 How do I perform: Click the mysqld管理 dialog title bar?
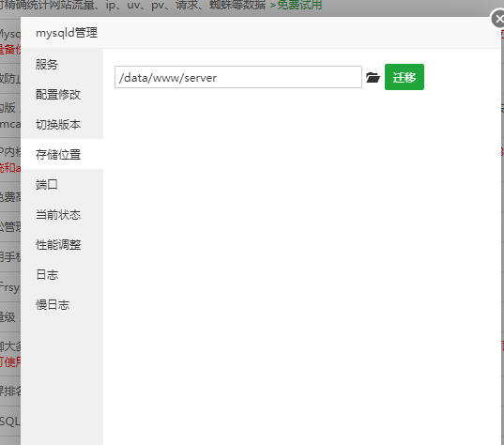coord(261,33)
